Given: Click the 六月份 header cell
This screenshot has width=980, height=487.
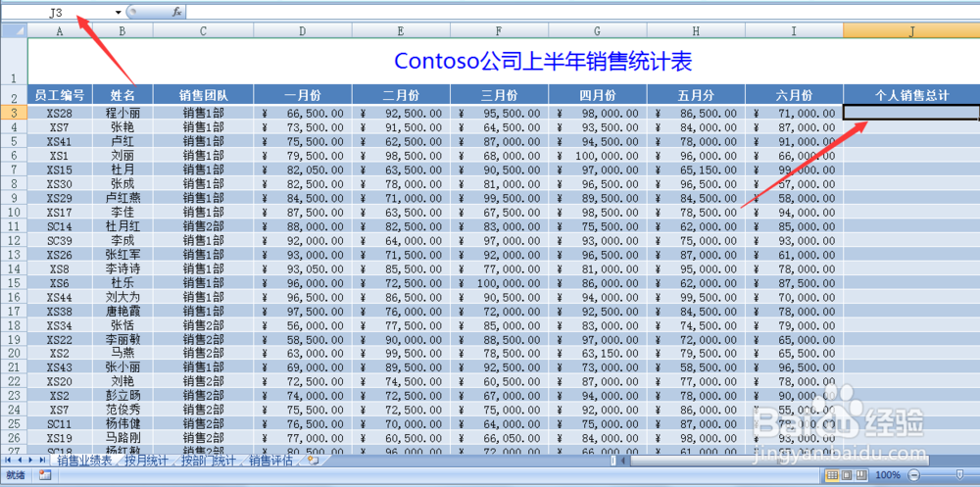Looking at the screenshot, I should [x=794, y=95].
